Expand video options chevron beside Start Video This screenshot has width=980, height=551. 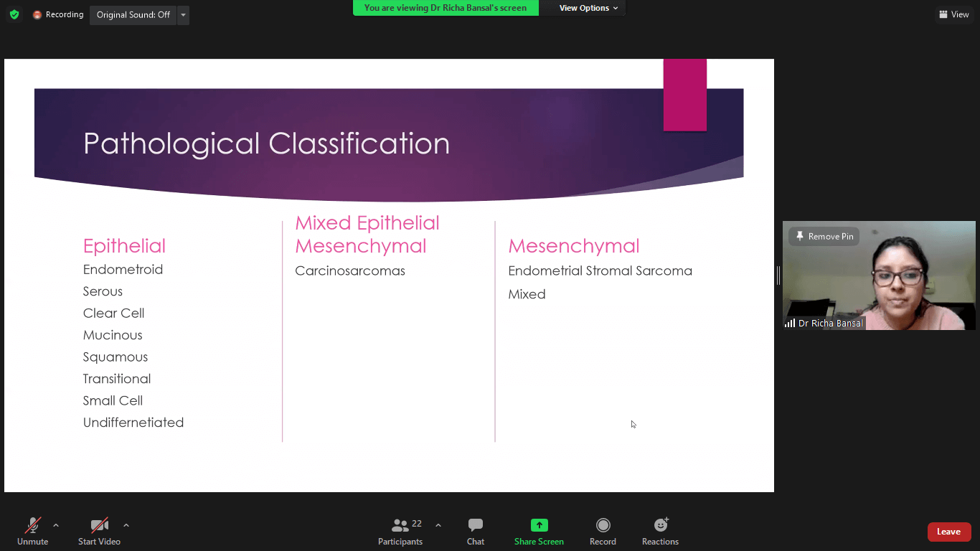(126, 525)
